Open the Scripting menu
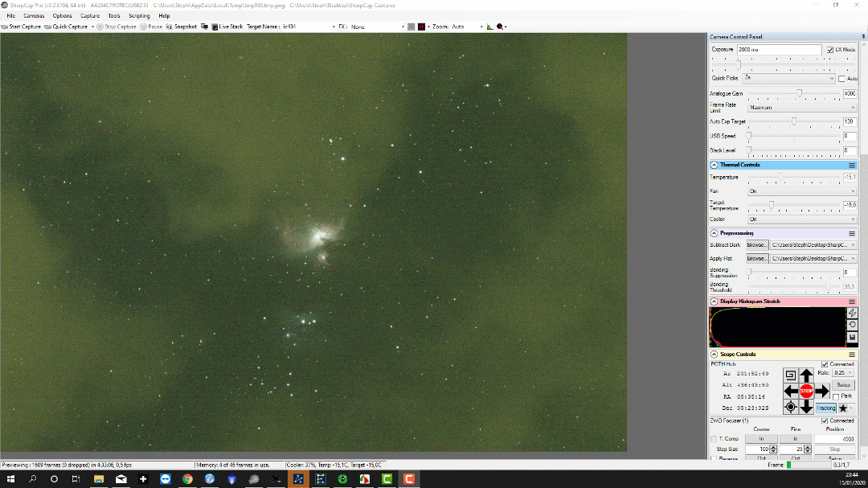868x488 pixels. click(139, 16)
